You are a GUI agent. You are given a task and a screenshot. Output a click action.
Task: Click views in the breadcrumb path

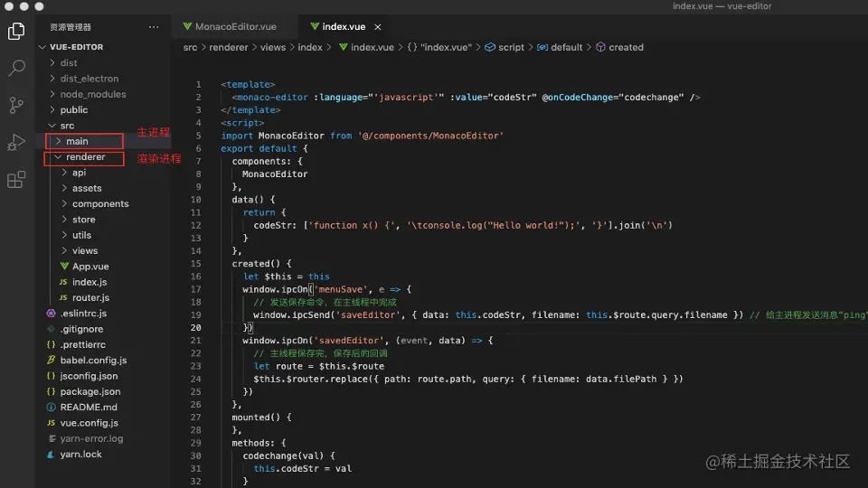pos(273,47)
